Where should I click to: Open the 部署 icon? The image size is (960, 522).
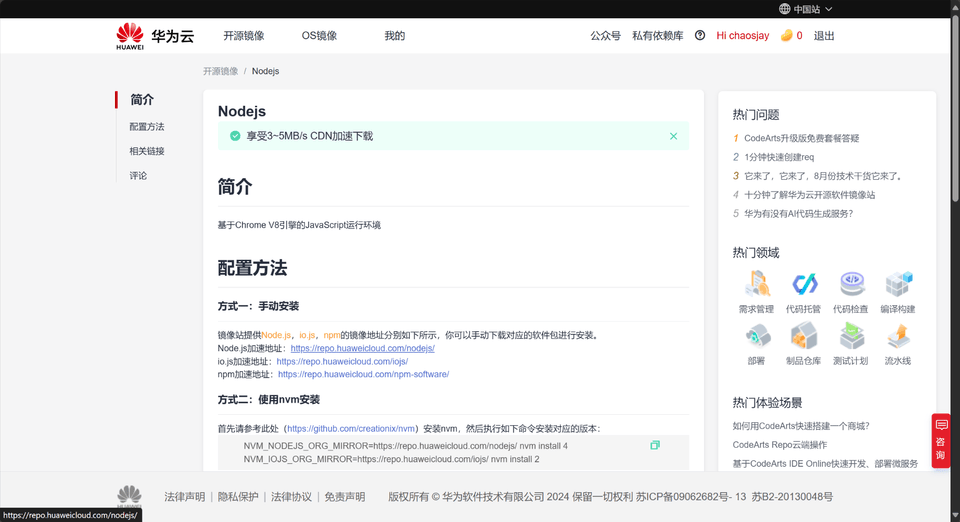[x=757, y=335]
